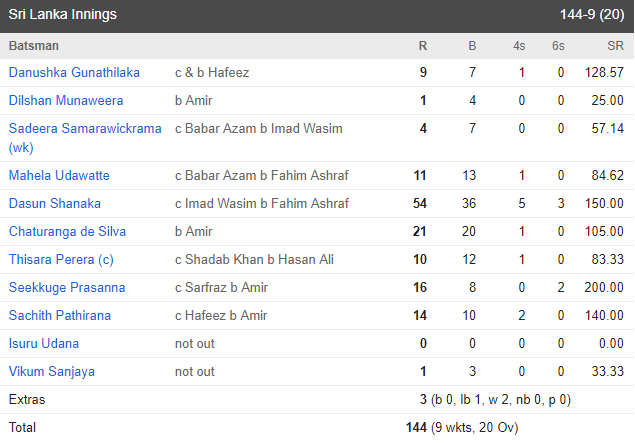Open Isuru Udana profile
Screen dimensions: 635x443
click(x=44, y=343)
